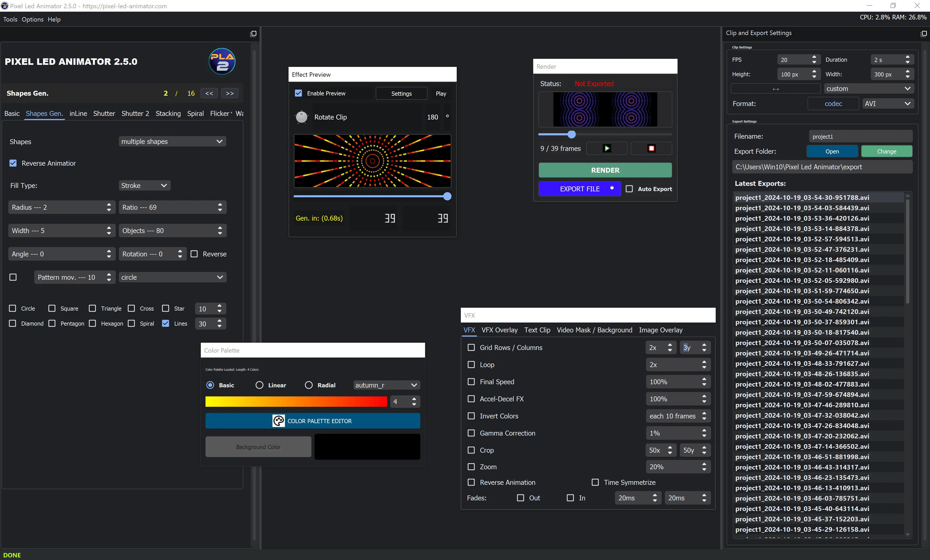Click the codec button
This screenshot has width=930, height=560.
(833, 103)
